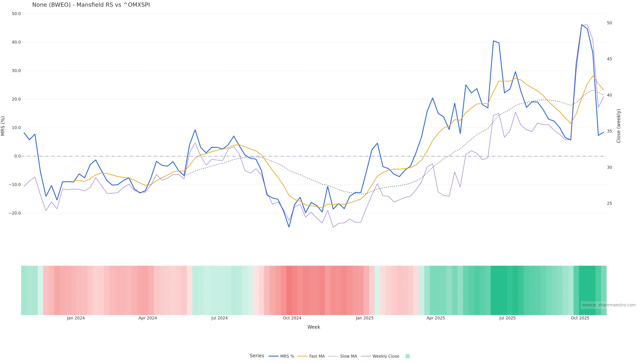Viewport: 644px width, 362px height.
Task: Click the 50.0 tick on MRS axis
Action: pyautogui.click(x=16, y=14)
